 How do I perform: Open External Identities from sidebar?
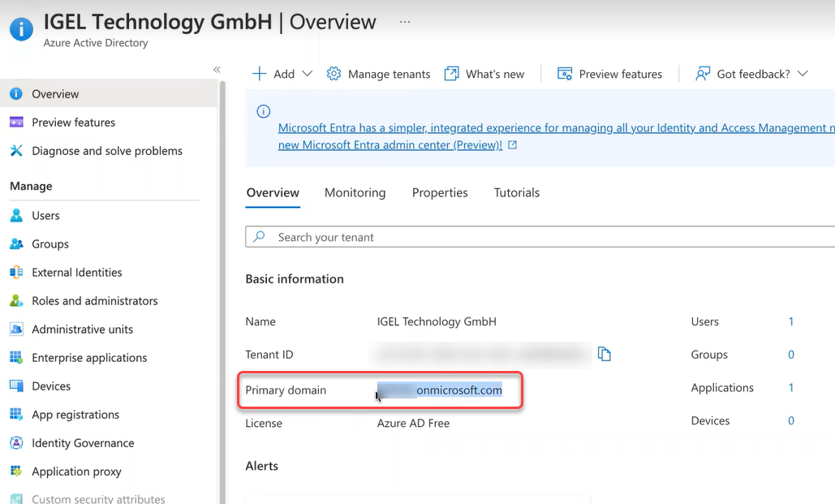point(76,273)
